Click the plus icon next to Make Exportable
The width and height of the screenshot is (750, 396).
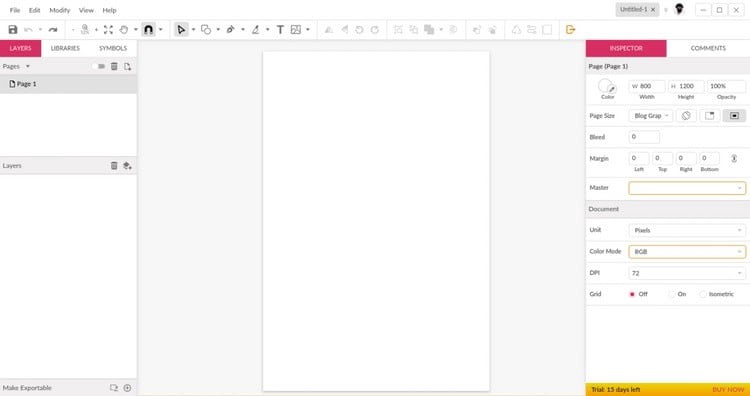pos(127,388)
